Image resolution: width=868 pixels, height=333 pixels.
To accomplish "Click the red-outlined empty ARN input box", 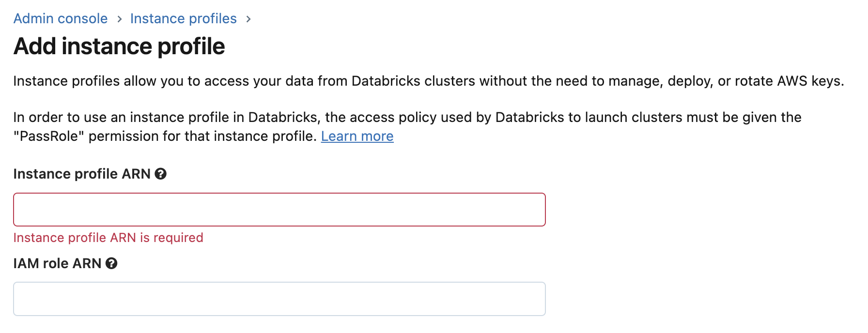I will click(279, 210).
